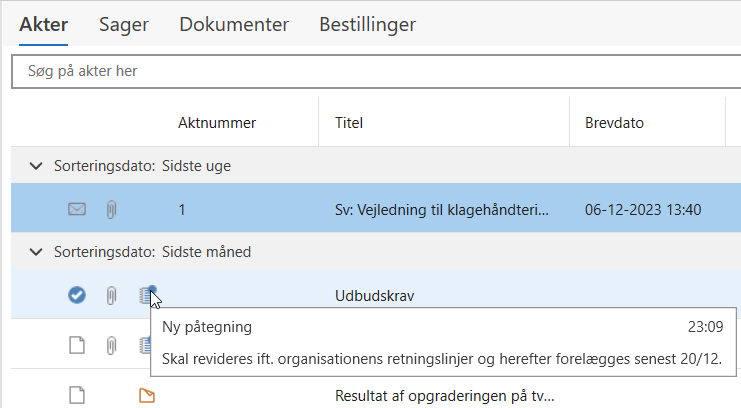Sort by the Aktnummer column header
Image resolution: width=741 pixels, height=408 pixels.
point(217,123)
